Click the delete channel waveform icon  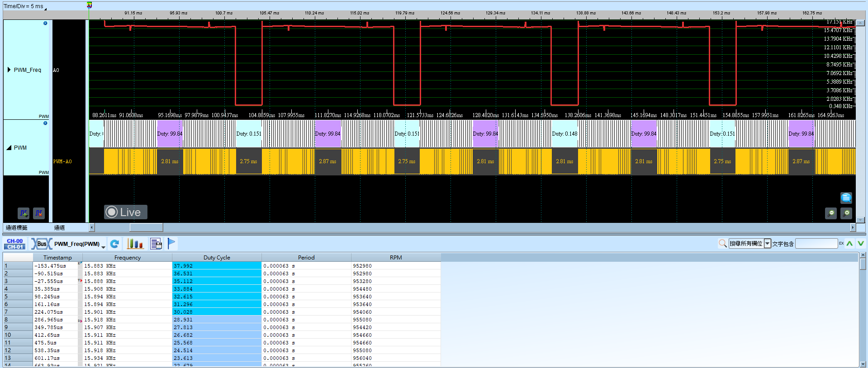[x=39, y=213]
